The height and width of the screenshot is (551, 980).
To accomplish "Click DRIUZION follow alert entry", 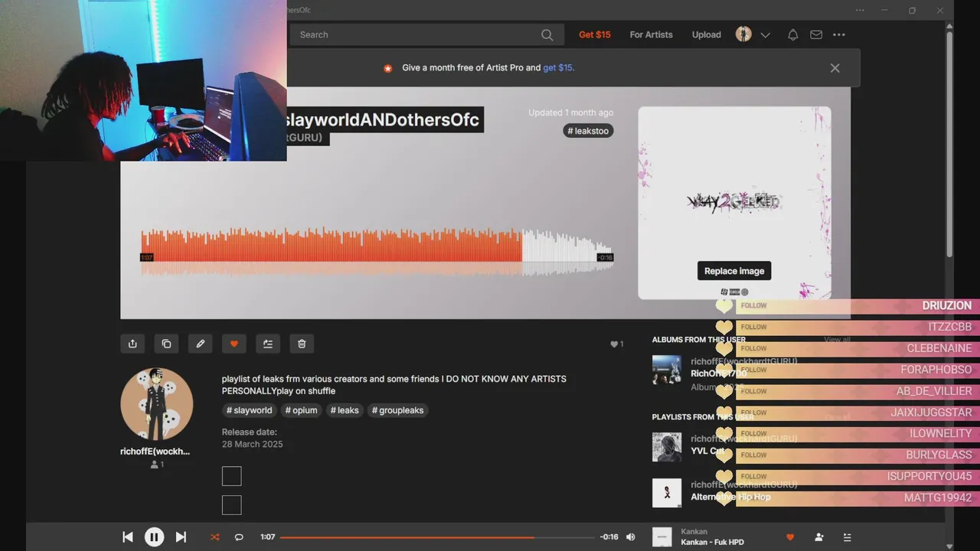I will tap(846, 305).
